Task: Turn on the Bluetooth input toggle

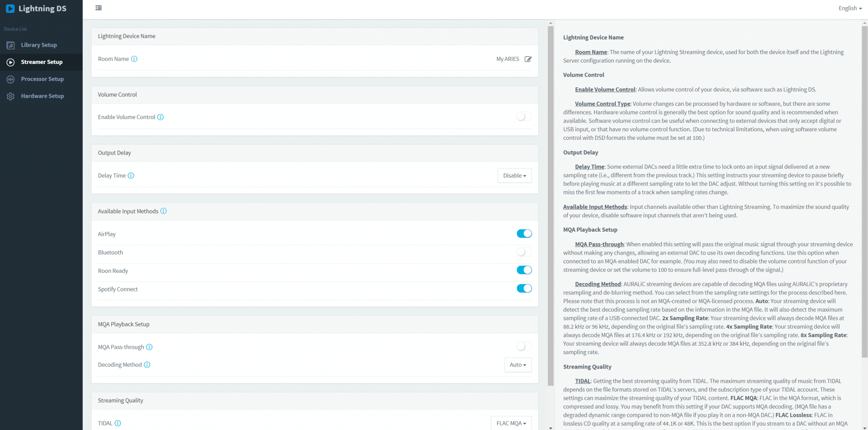Action: (524, 252)
